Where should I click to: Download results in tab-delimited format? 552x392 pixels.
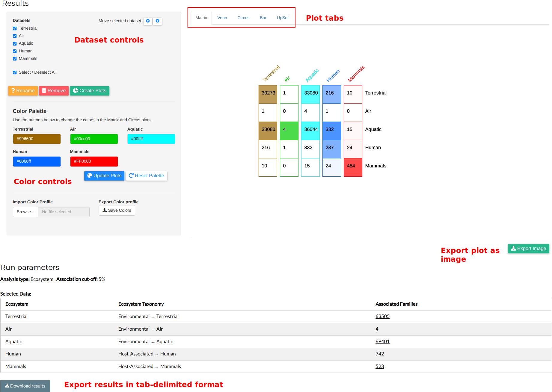coord(25,386)
